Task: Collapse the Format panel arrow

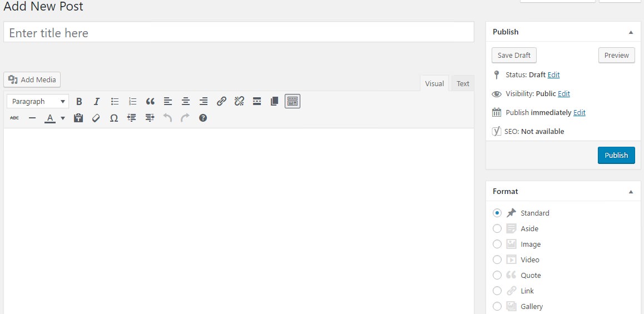Action: pyautogui.click(x=631, y=192)
